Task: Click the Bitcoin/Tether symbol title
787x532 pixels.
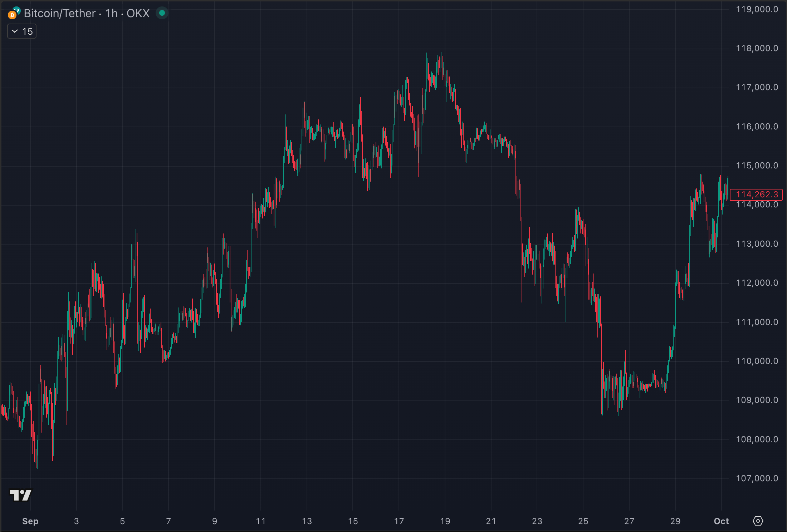Action: pyautogui.click(x=60, y=13)
